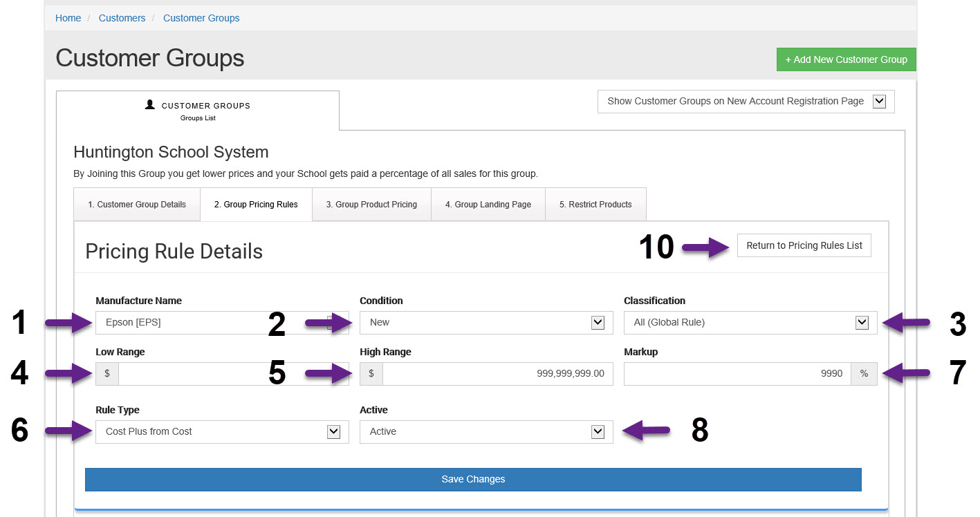The width and height of the screenshot is (980, 517).
Task: Open the Rule Type Cost Plus dropdown
Action: tap(221, 432)
